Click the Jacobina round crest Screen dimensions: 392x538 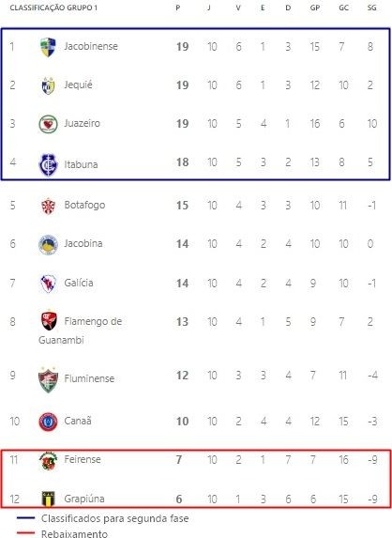[48, 245]
